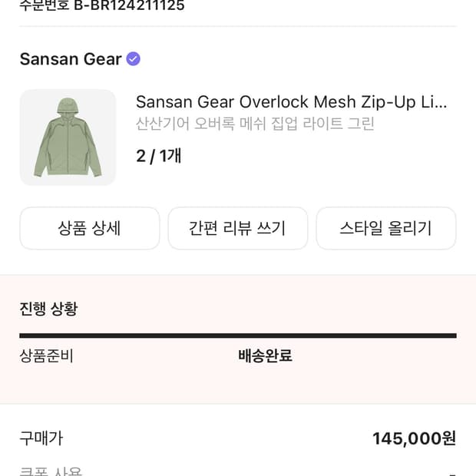Open the Sansan Gear Overlock Mesh Zip-Up title
This screenshot has width=476, height=476.
tap(291, 102)
